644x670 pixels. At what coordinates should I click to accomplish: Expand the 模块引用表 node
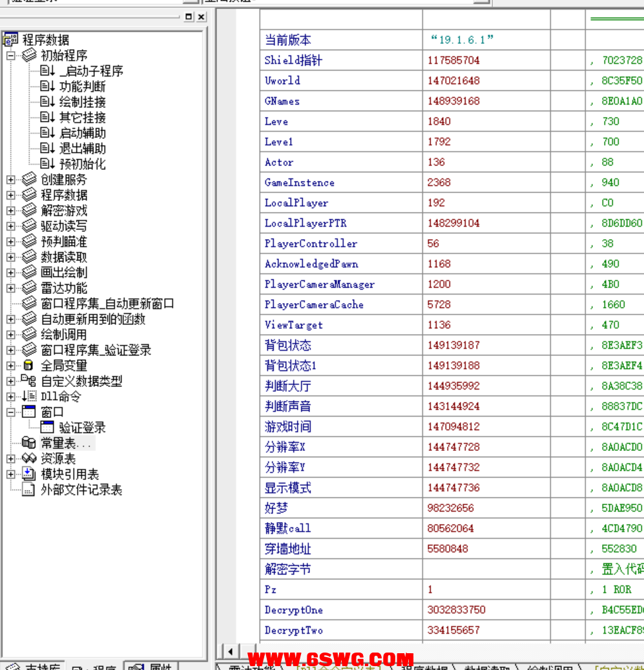click(11, 474)
